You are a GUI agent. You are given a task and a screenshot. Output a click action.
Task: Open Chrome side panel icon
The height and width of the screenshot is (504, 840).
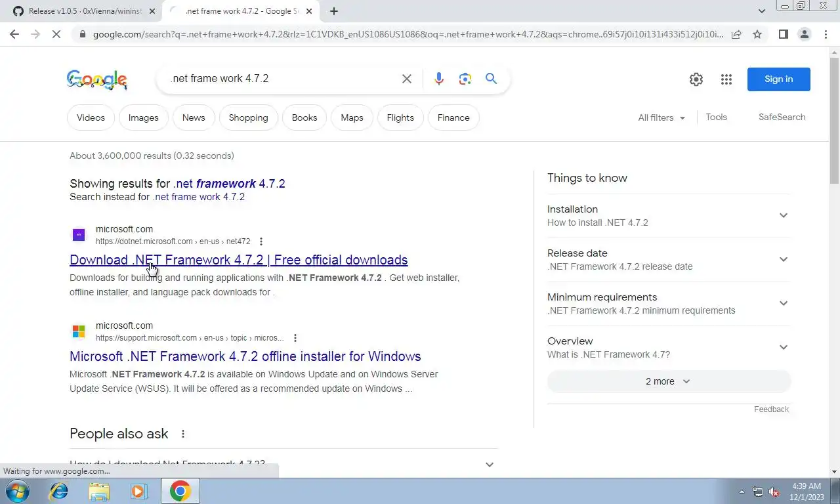click(x=783, y=34)
